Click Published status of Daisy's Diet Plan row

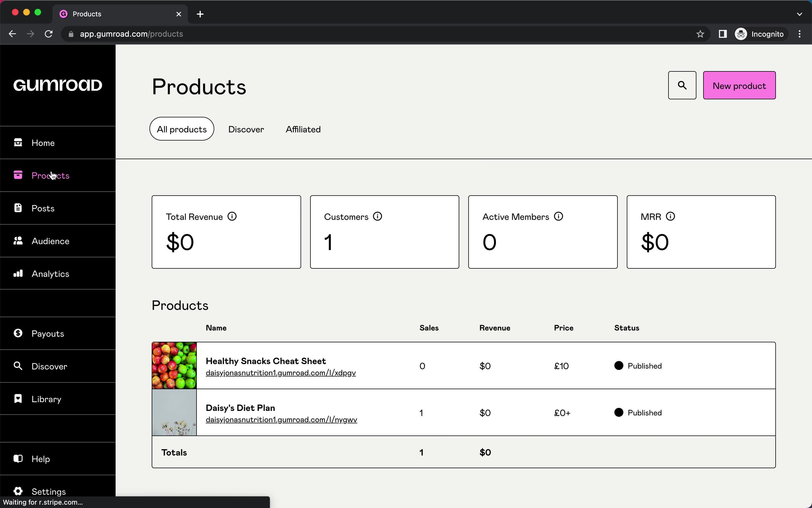[x=638, y=413]
